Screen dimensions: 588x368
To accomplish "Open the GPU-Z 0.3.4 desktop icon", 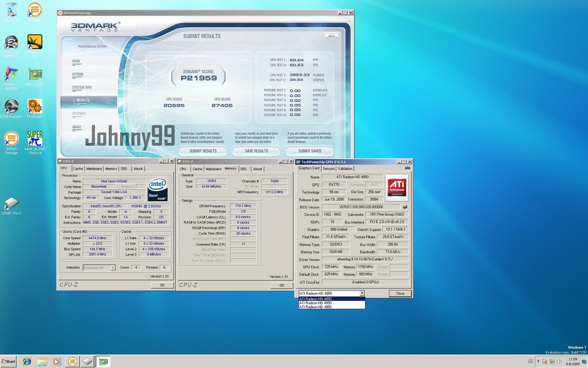I will click(x=34, y=77).
